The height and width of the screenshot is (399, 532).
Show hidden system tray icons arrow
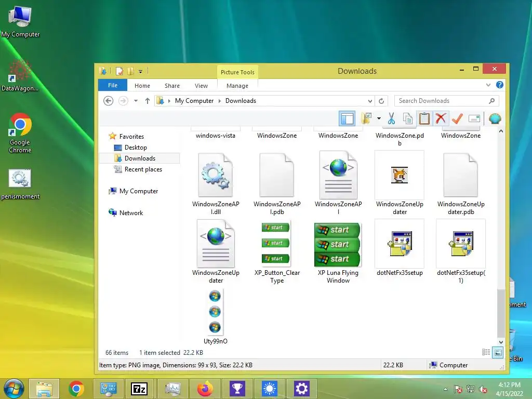(445, 389)
